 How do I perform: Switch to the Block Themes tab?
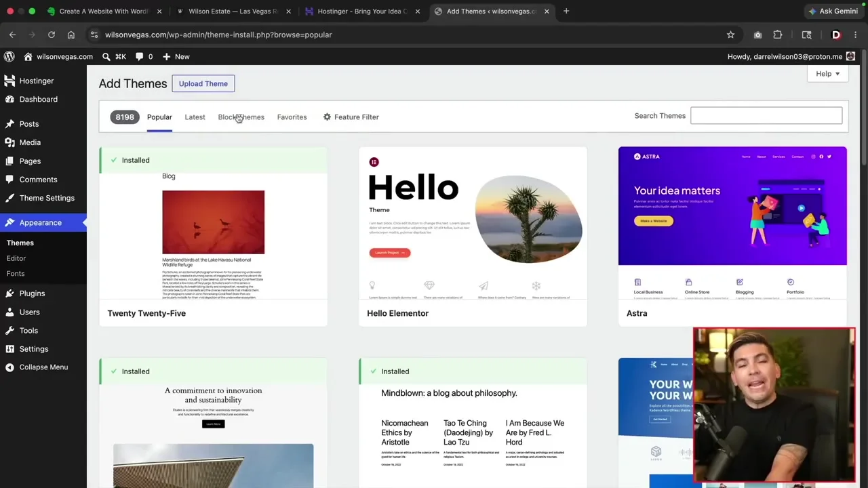241,117
